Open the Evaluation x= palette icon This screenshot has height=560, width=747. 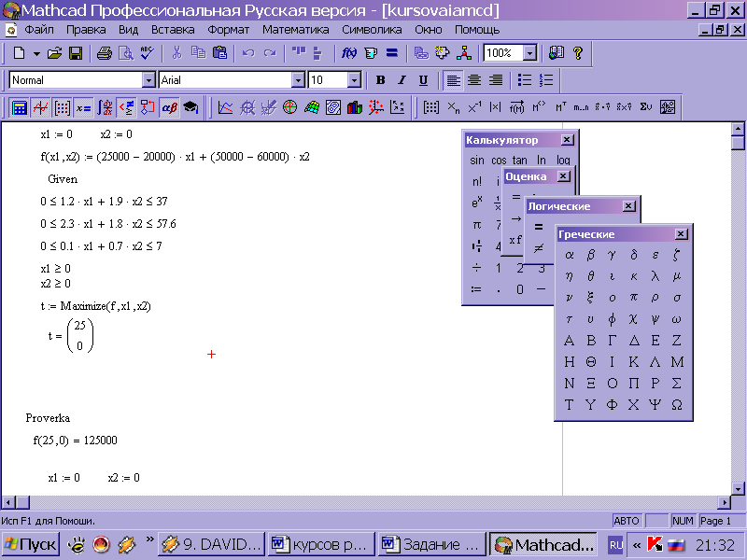pos(83,107)
